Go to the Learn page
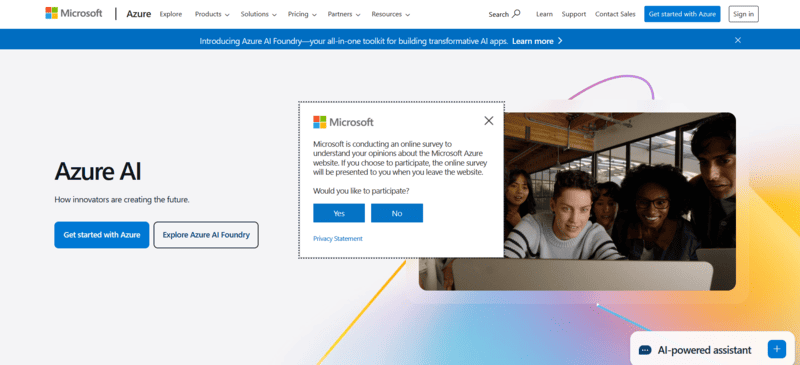Viewport: 800px width, 365px height. [x=544, y=14]
